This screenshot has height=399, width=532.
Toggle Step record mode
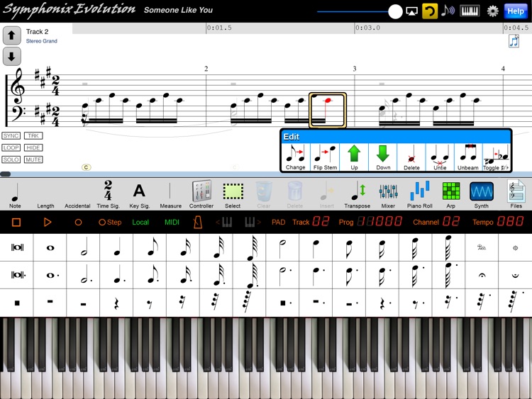pyautogui.click(x=110, y=223)
